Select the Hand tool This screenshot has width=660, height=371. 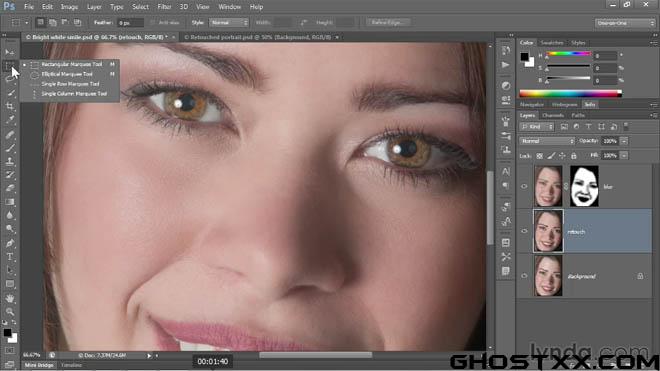coord(10,298)
